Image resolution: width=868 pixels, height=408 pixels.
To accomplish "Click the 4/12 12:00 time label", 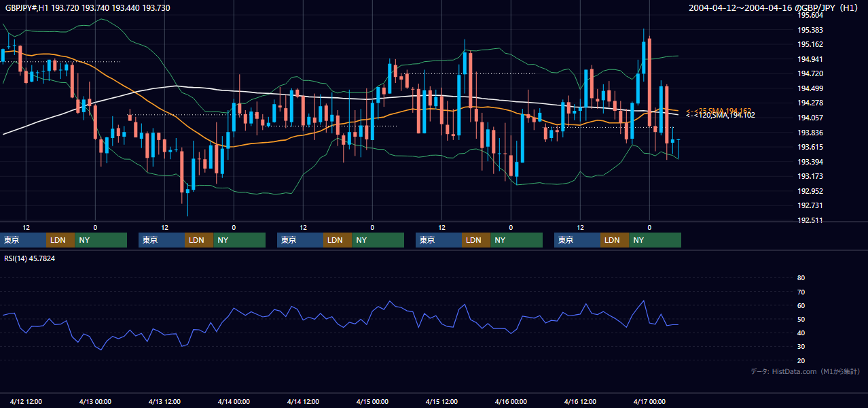I will 26,401.
